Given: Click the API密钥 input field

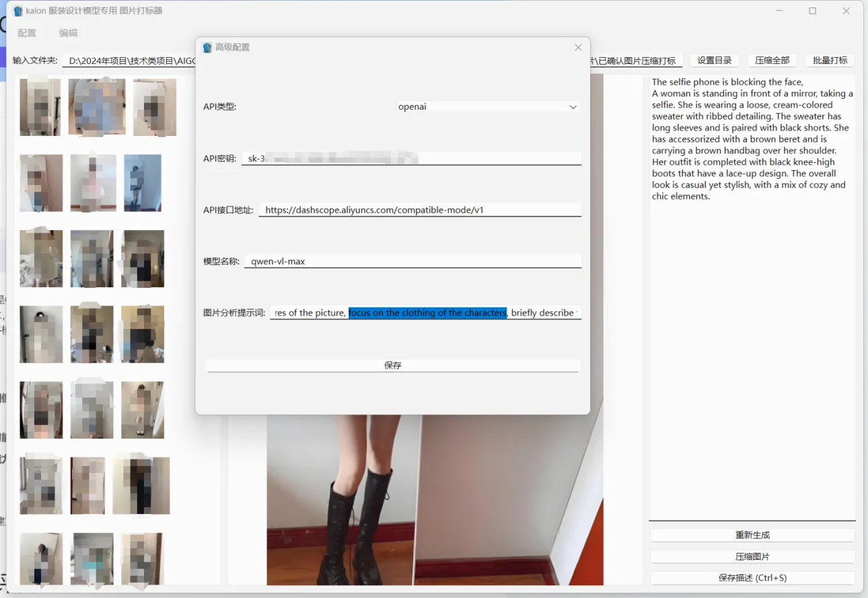Looking at the screenshot, I should pos(410,159).
